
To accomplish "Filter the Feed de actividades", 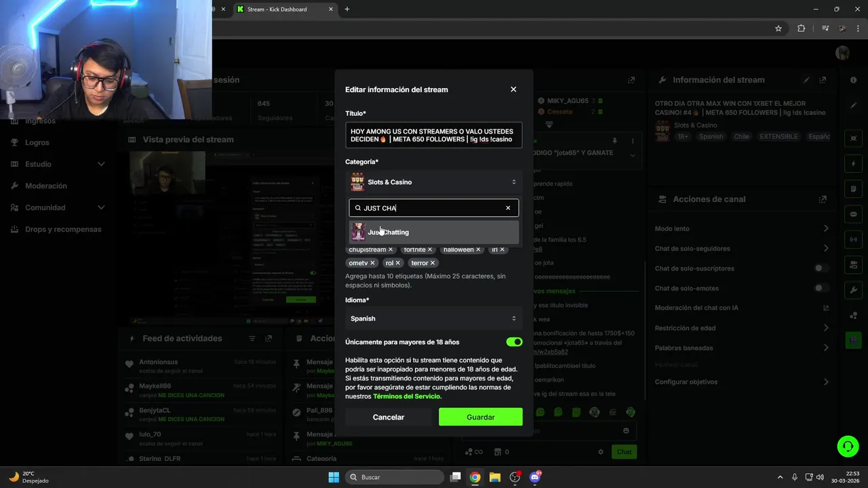I will tap(252, 338).
